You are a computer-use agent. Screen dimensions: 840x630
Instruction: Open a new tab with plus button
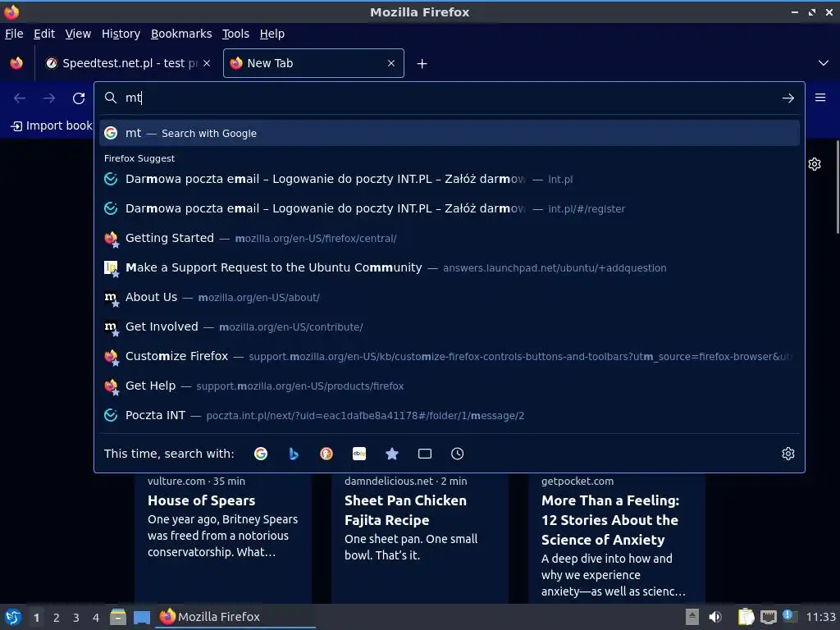pyautogui.click(x=422, y=64)
